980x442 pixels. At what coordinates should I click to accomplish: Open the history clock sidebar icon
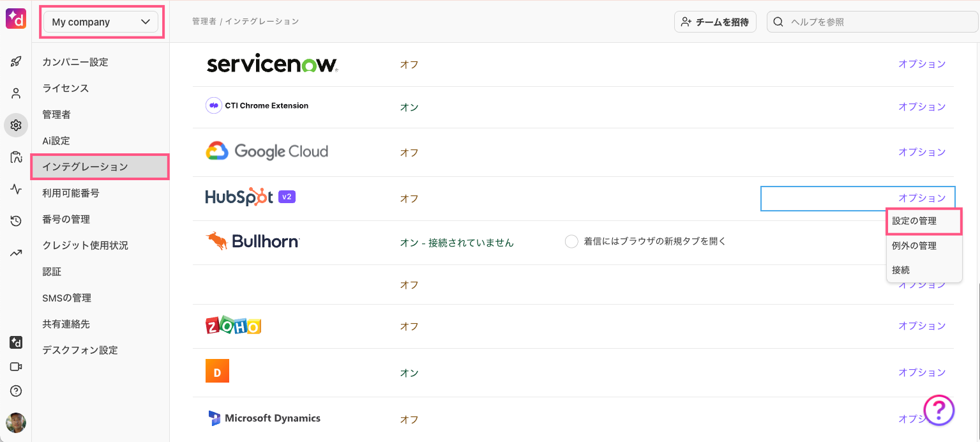coord(16,221)
